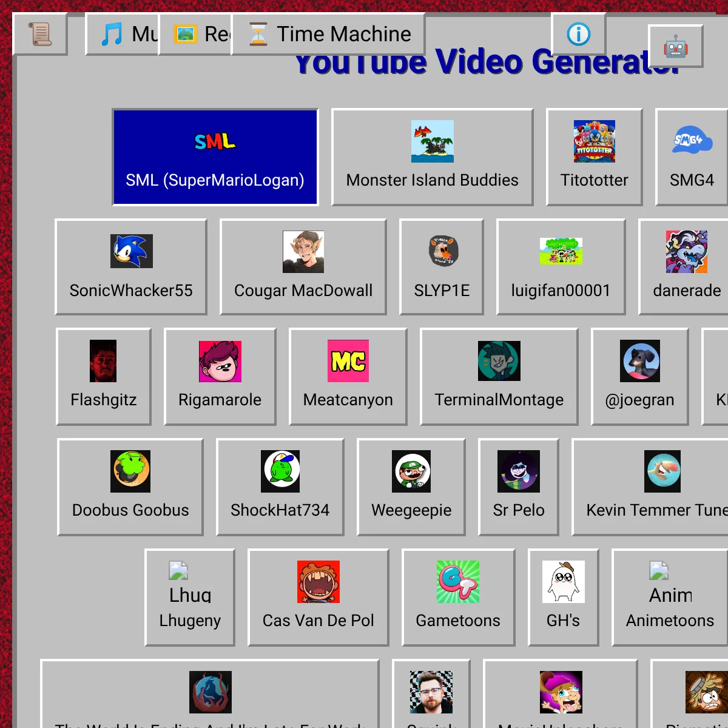Click the Gametoons G logo
The height and width of the screenshot is (728, 728).
(x=458, y=582)
